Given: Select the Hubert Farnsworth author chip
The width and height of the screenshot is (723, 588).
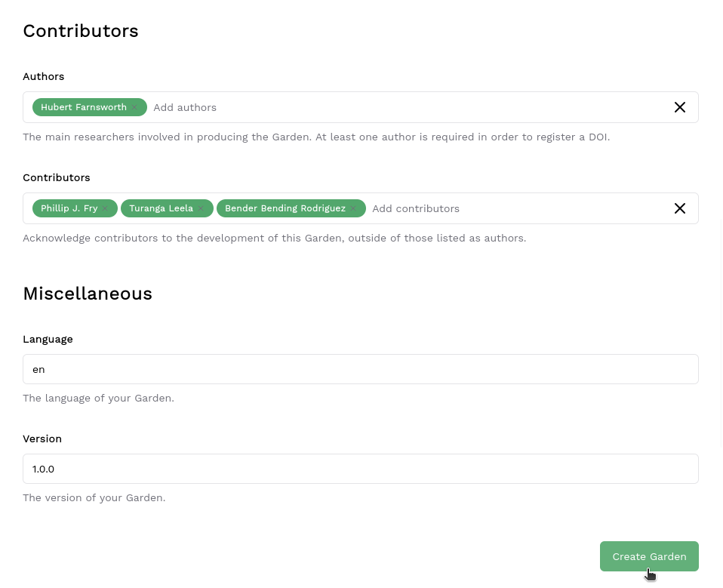Looking at the screenshot, I should pyautogui.click(x=84, y=107).
